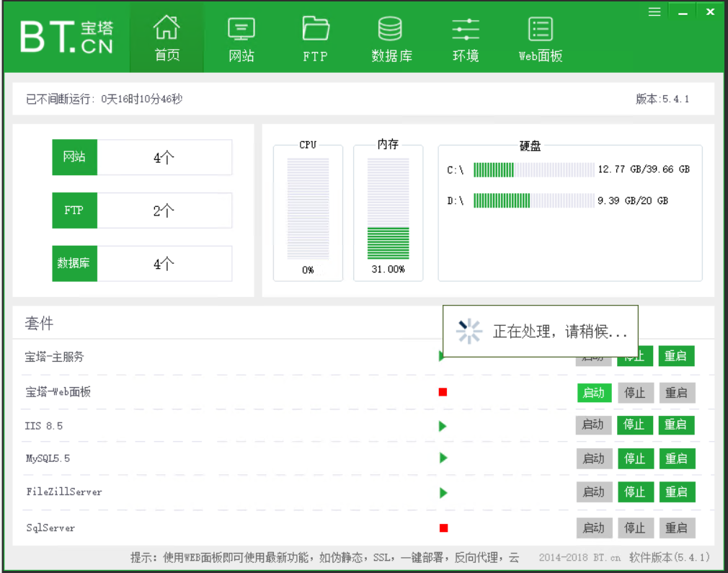Restart the 宝塔-Web面板 service

[x=677, y=393]
